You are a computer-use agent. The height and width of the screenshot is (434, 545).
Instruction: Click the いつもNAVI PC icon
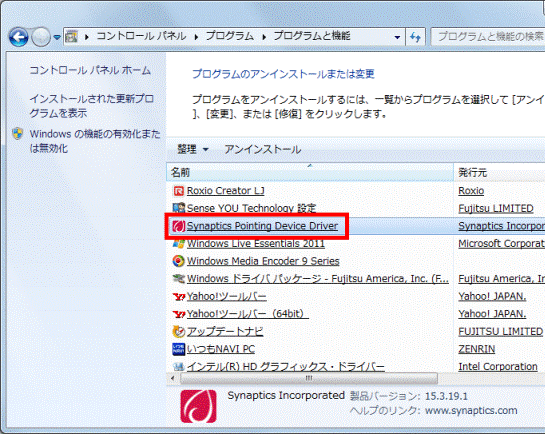(x=178, y=349)
